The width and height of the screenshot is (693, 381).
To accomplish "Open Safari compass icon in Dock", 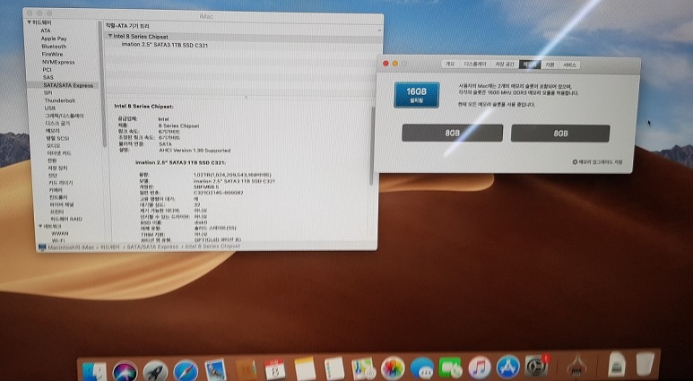I will (186, 370).
